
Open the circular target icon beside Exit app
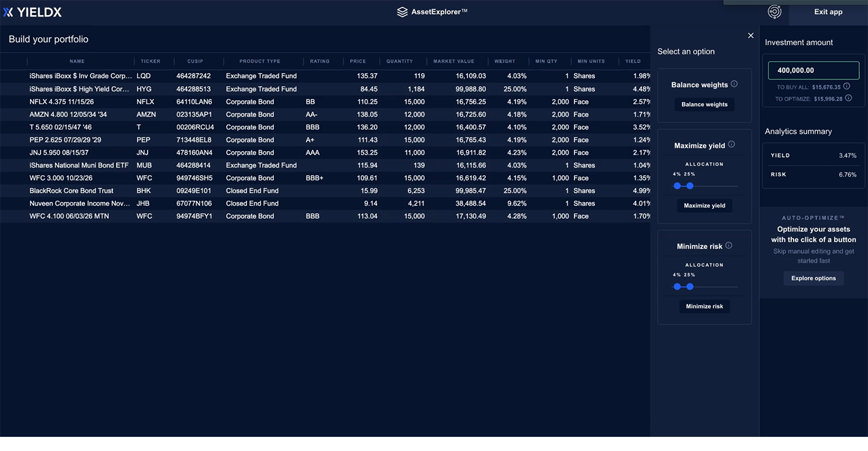[774, 12]
